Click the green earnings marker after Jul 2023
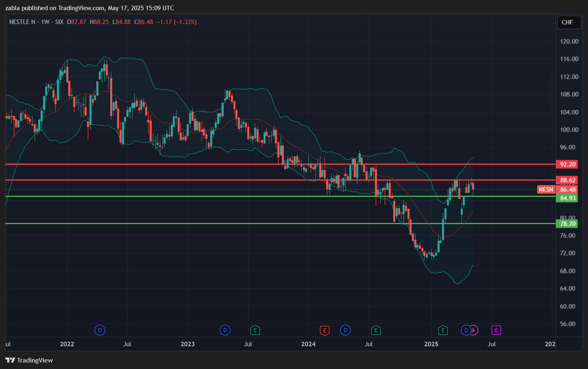This screenshot has width=588, height=369. (x=255, y=330)
